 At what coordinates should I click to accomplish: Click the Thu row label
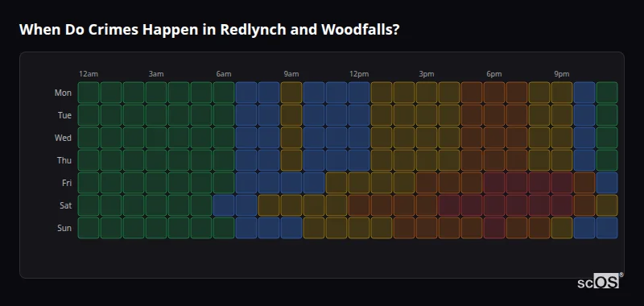click(x=64, y=160)
